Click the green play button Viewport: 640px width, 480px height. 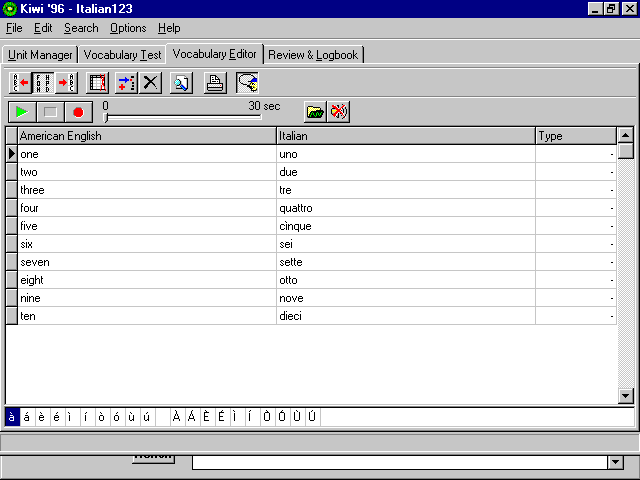pyautogui.click(x=22, y=112)
